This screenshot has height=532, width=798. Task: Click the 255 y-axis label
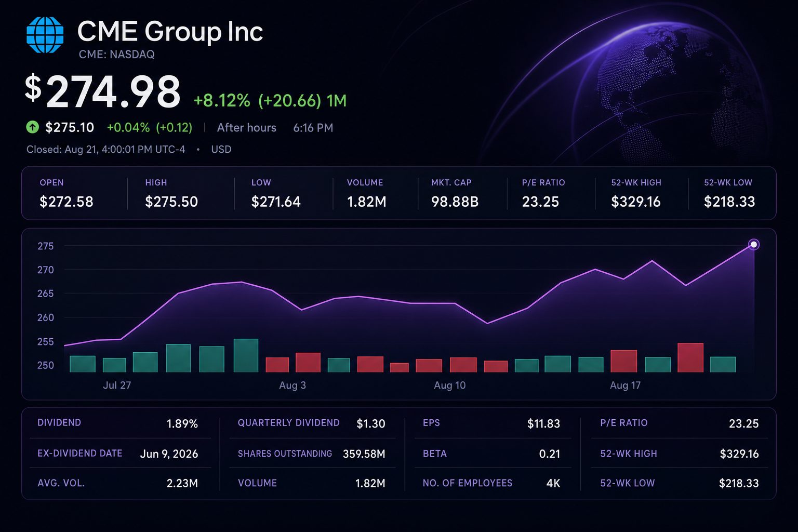(46, 342)
